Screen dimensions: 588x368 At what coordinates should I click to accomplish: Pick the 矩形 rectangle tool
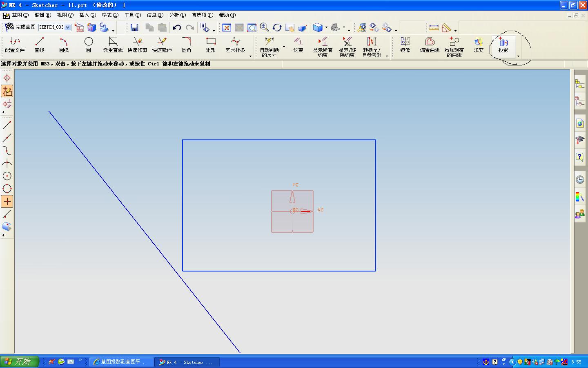point(211,45)
